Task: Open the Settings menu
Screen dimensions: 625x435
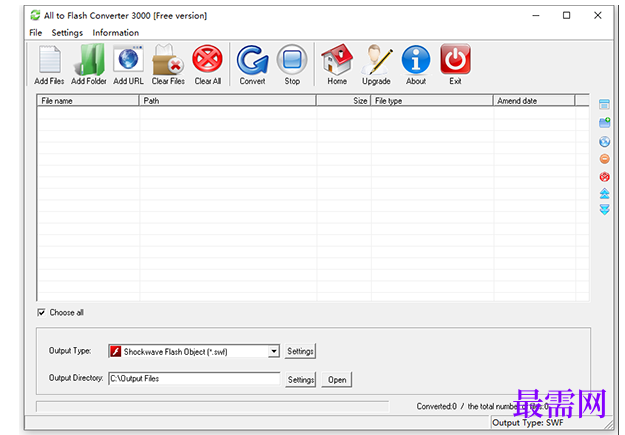Action: [x=67, y=33]
